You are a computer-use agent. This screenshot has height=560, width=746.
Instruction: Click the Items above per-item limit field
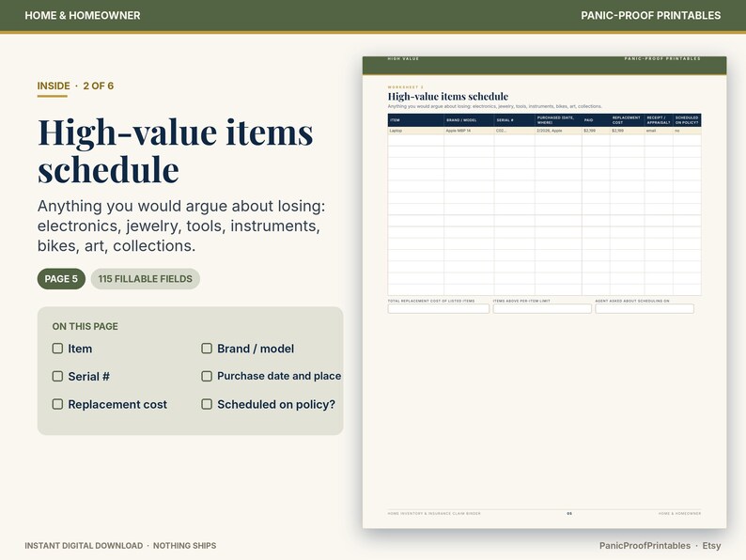tap(542, 309)
